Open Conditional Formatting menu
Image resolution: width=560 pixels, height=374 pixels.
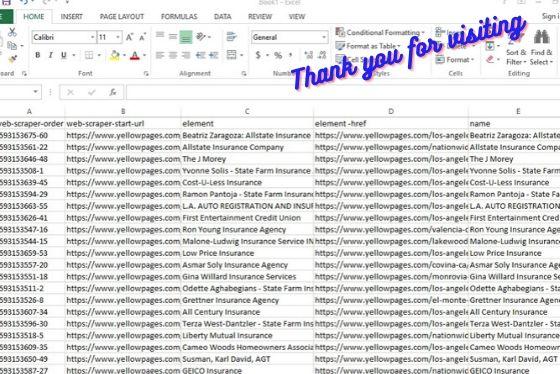(x=380, y=33)
